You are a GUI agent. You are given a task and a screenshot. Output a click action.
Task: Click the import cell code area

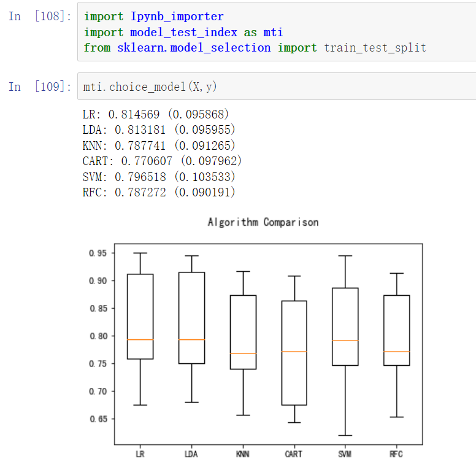tap(277, 31)
